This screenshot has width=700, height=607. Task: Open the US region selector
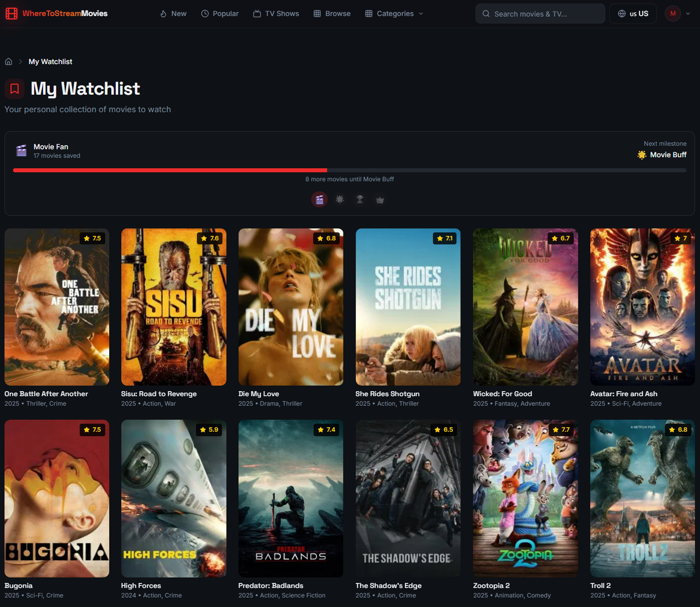(633, 14)
